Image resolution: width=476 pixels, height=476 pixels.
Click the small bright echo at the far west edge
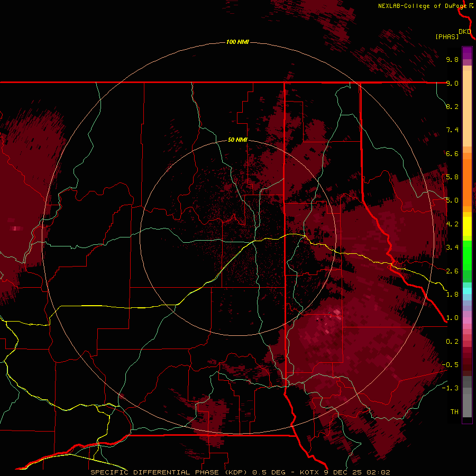pyautogui.click(x=15, y=228)
